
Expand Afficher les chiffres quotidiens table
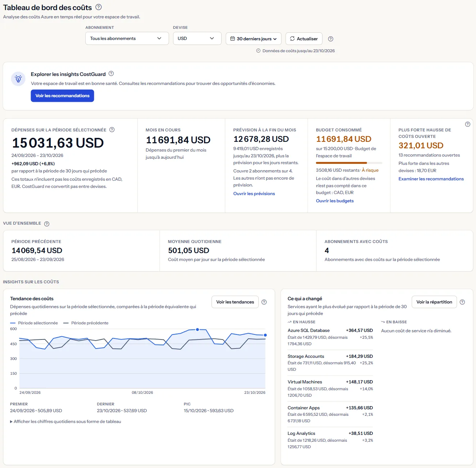pyautogui.click(x=65, y=422)
